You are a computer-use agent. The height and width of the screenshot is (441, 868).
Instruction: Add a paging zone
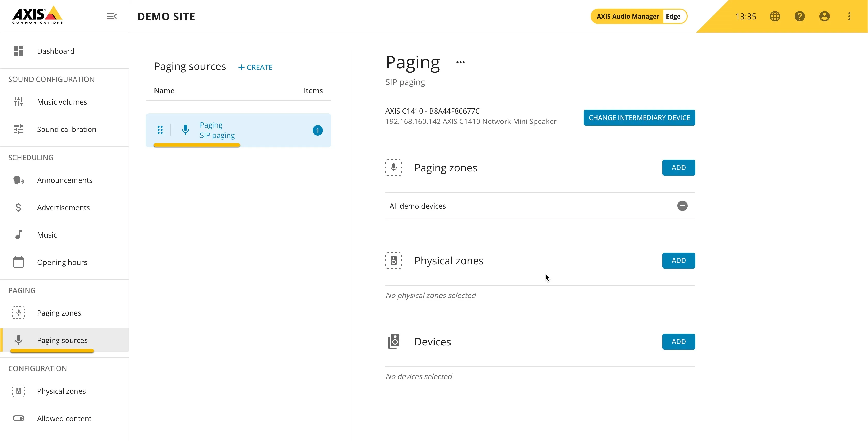[x=678, y=167]
